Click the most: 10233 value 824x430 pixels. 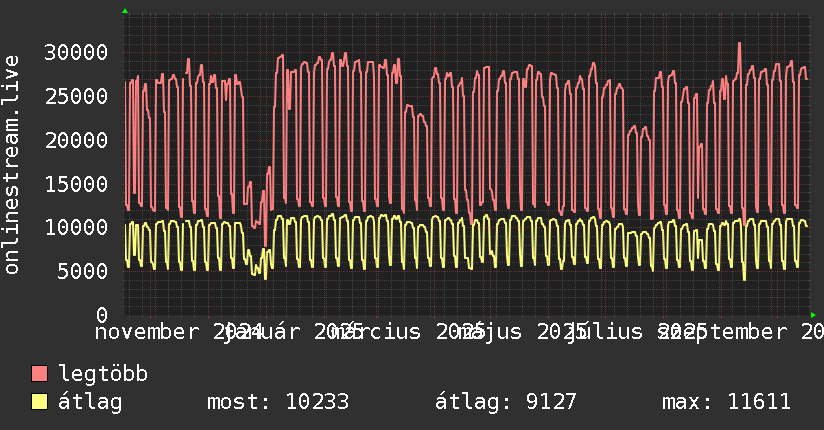(278, 402)
